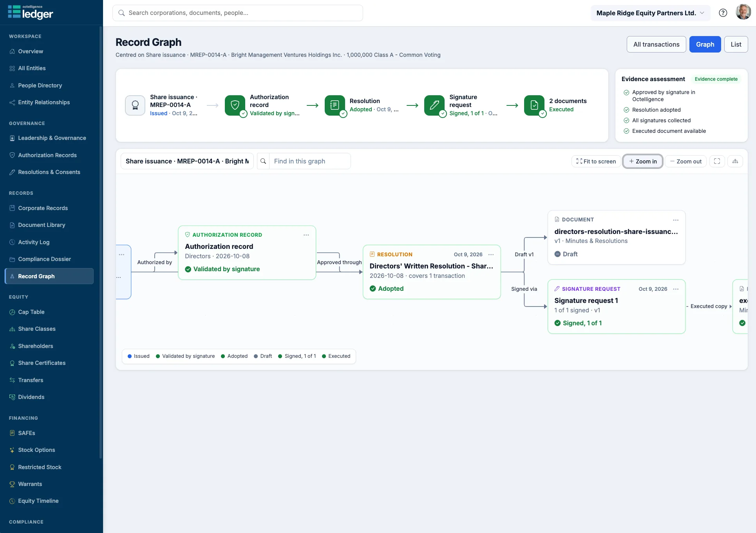Click the Share issuance certificate step icon
The width and height of the screenshot is (756, 533).
coord(135,105)
